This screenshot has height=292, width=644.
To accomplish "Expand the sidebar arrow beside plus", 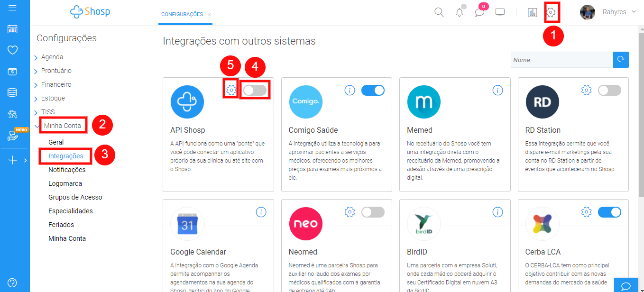I will 25,160.
